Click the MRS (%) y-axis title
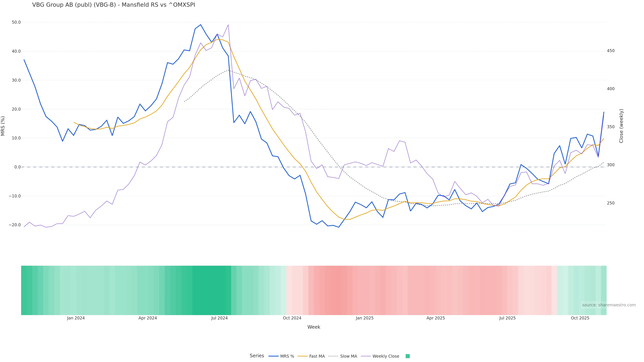The width and height of the screenshot is (644, 362). click(3, 126)
